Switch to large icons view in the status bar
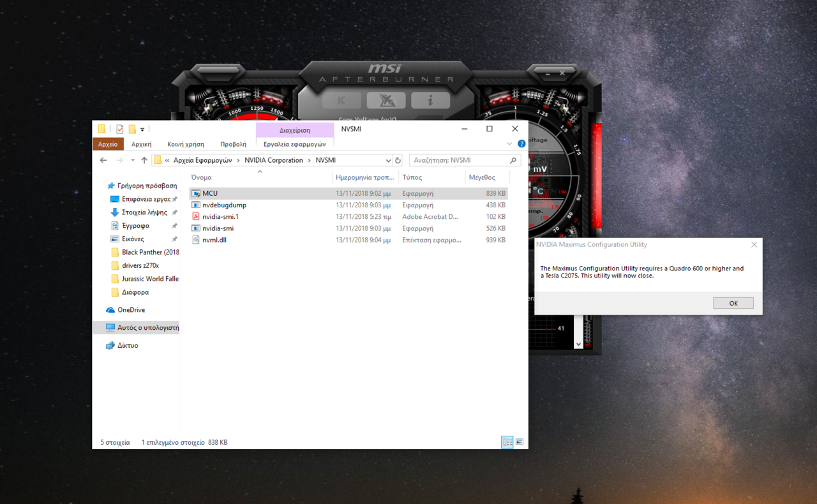Screen dimensions: 817x504 520,442
